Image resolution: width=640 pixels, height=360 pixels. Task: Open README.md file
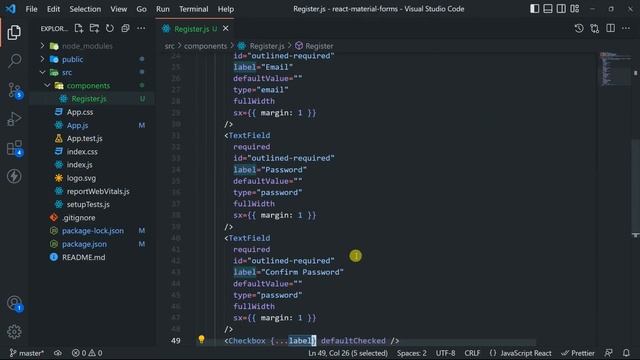(x=83, y=257)
